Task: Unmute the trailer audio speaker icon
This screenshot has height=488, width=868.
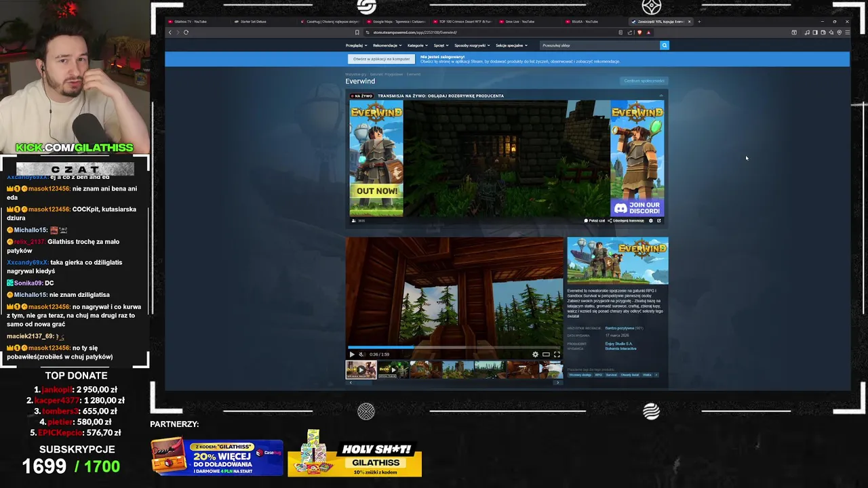Action: coord(361,354)
